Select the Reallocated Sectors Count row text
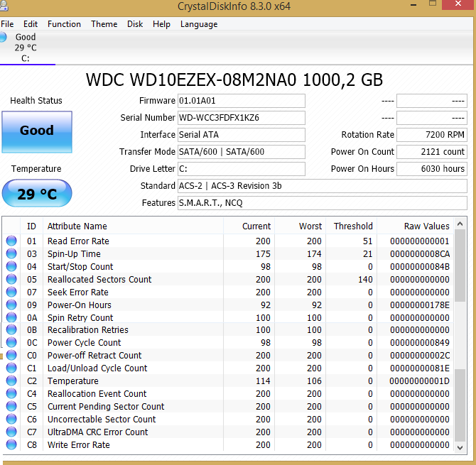 point(99,279)
